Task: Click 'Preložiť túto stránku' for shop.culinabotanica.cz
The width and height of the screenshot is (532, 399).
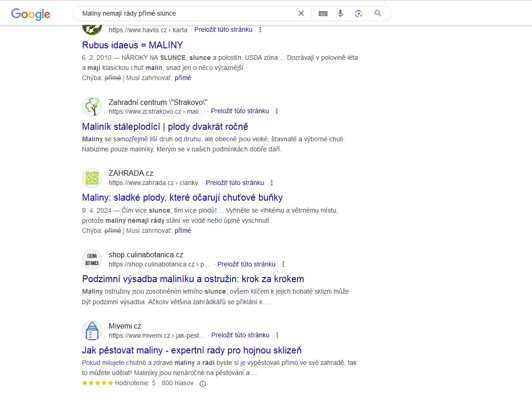Action: coord(246,264)
